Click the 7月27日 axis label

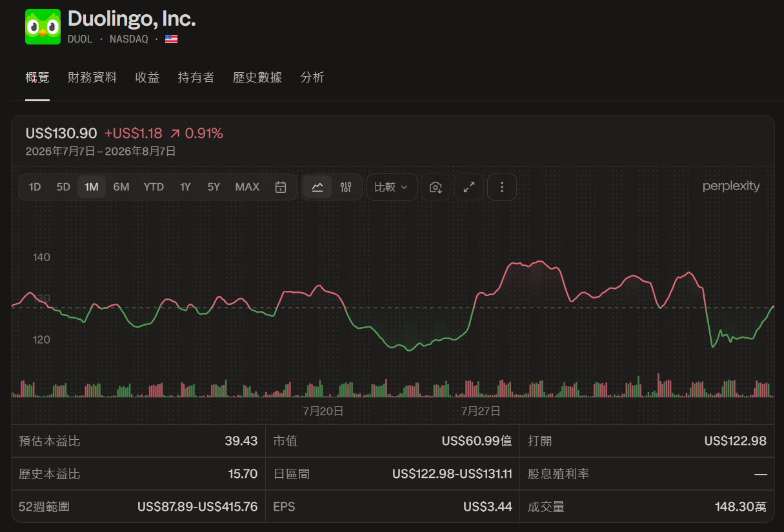[481, 411]
